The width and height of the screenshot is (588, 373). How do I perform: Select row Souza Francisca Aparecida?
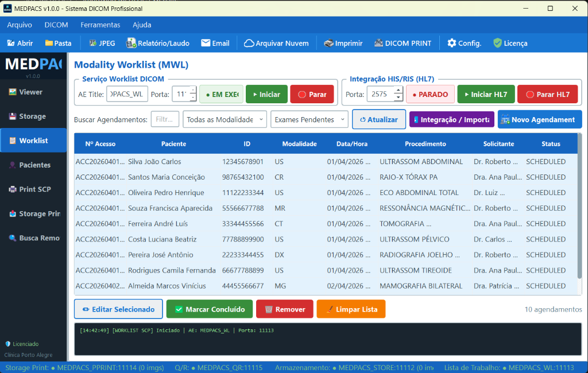coord(326,208)
